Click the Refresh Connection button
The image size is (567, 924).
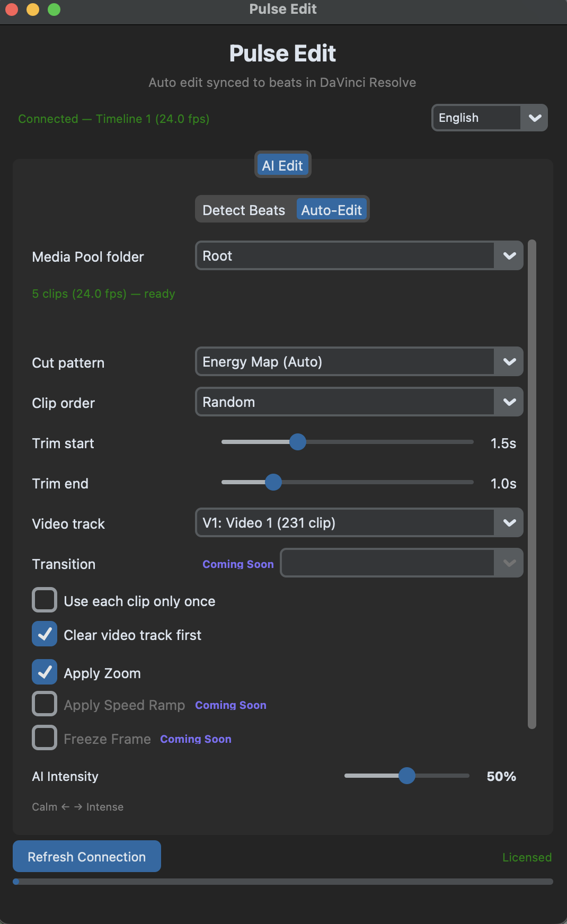(87, 857)
